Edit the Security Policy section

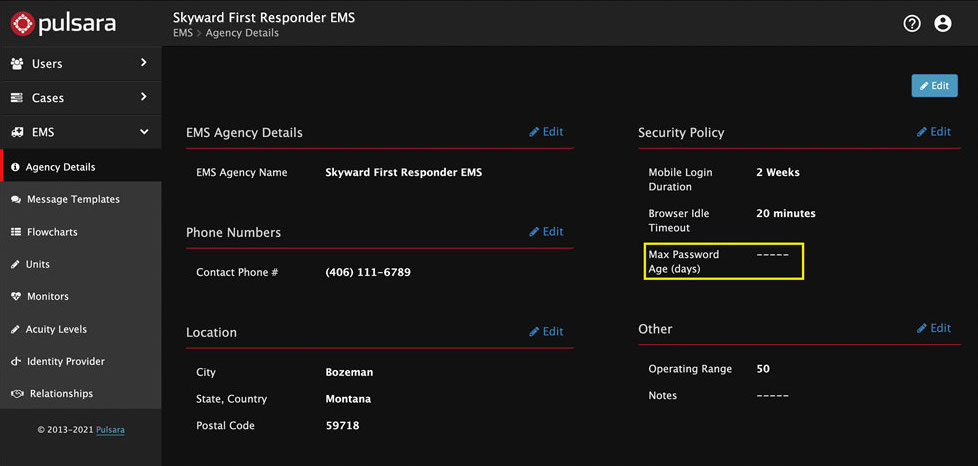934,132
